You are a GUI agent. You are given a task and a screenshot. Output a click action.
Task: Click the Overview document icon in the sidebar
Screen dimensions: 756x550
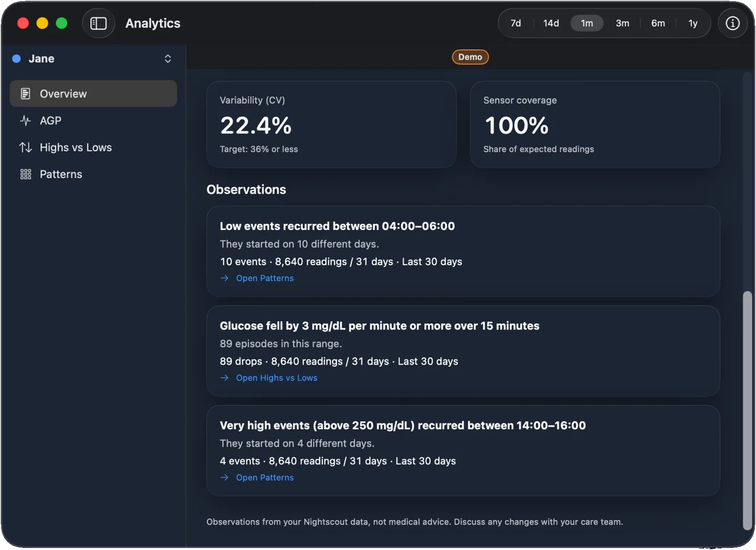[x=25, y=94]
